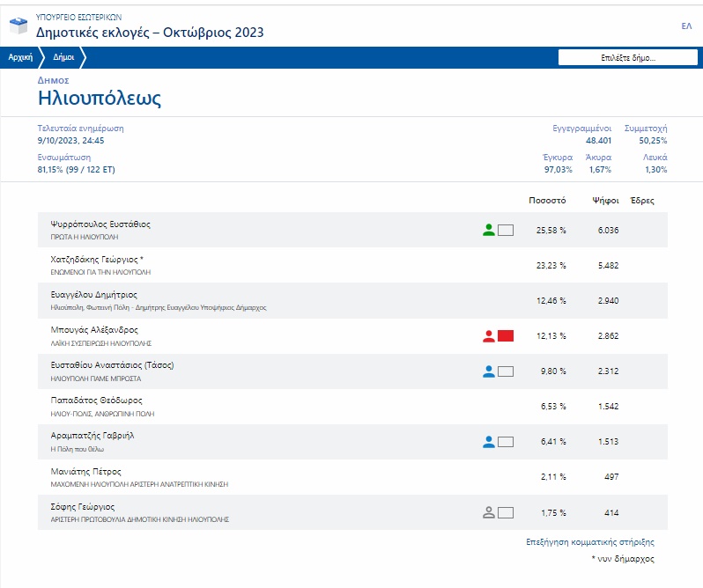Click green person icon for Ψυρρόπουλος Ευστάθιος
The height and width of the screenshot is (588, 703).
point(489,231)
